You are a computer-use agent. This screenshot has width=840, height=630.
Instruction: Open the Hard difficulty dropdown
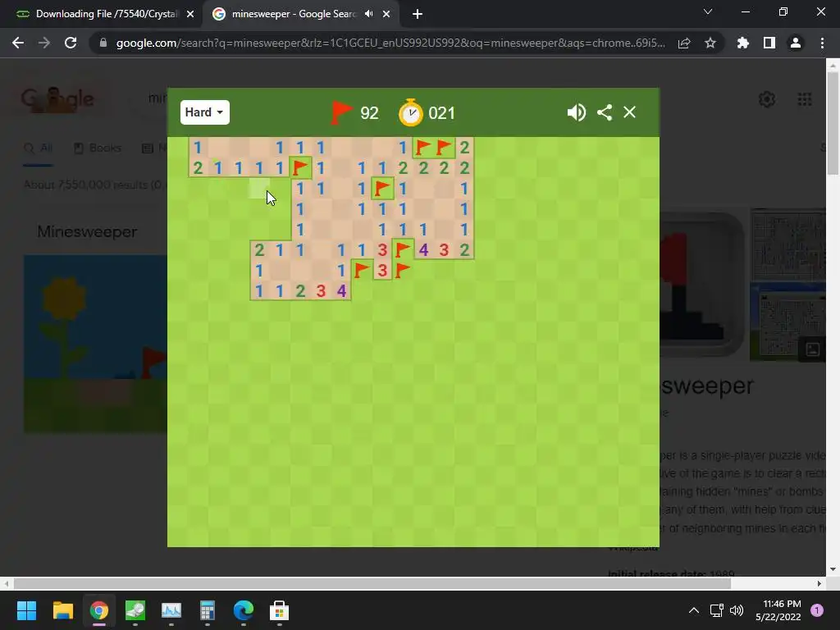(x=204, y=112)
